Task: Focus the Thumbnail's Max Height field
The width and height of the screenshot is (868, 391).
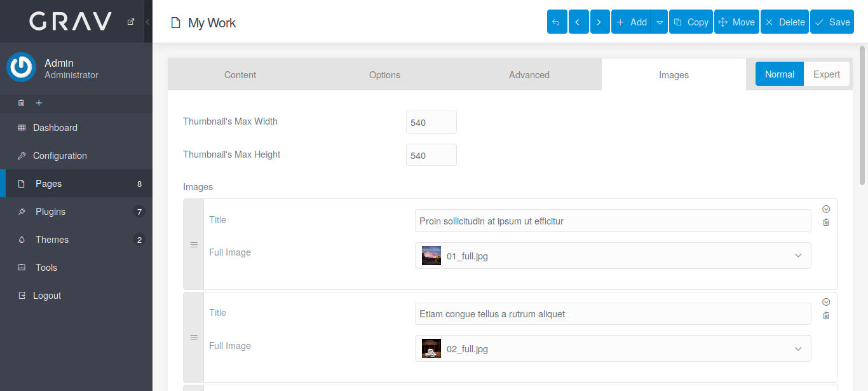Action: pos(431,155)
